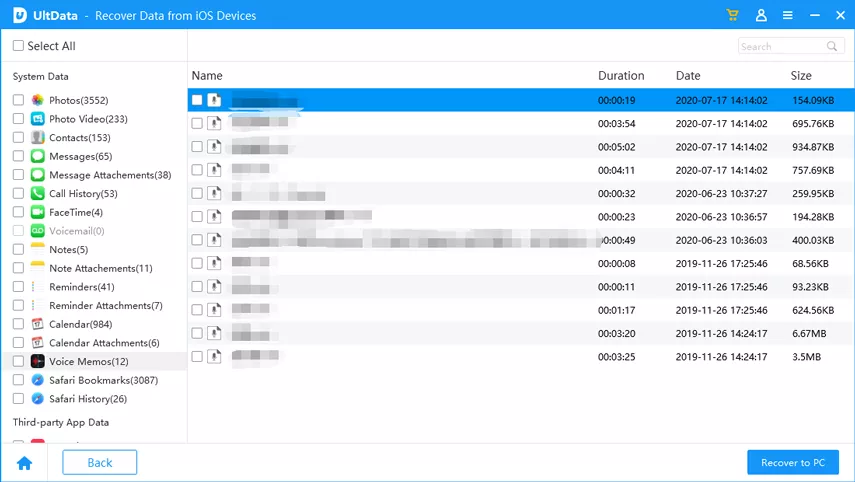Click the Photos flower icon
This screenshot has width=855, height=482.
coord(38,100)
